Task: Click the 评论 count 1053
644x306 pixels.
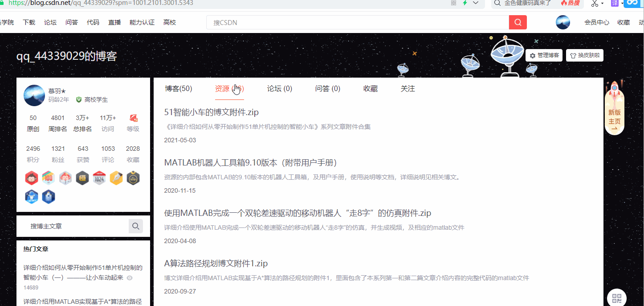Action: pos(108,149)
